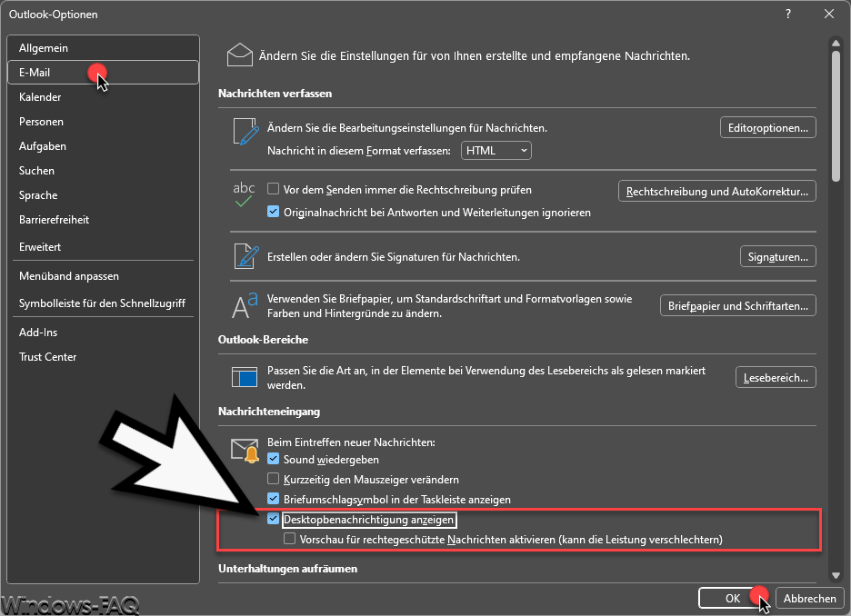Image resolution: width=851 pixels, height=616 pixels.
Task: Open 'Rechtschreibung und AutoKorrektur...'
Action: 717,191
